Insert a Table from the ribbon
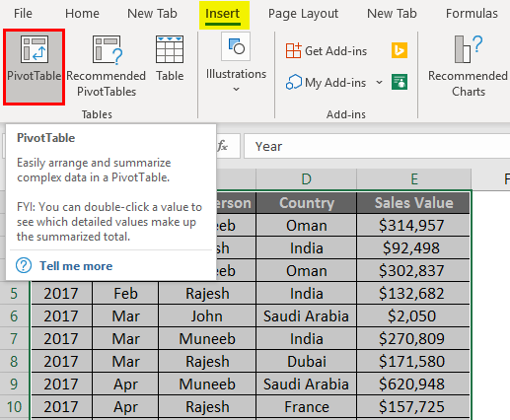The height and width of the screenshot is (420, 510). [170, 59]
